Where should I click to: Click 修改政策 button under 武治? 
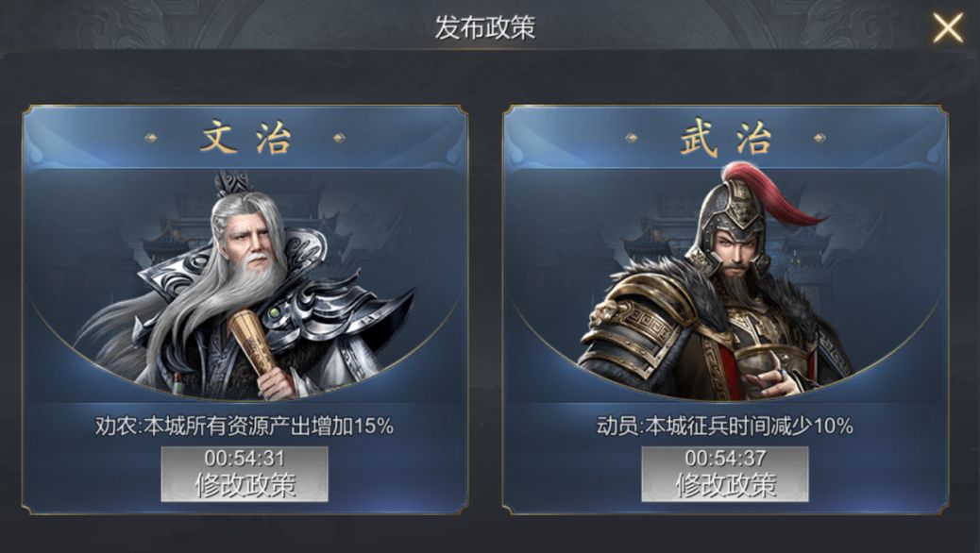725,475
